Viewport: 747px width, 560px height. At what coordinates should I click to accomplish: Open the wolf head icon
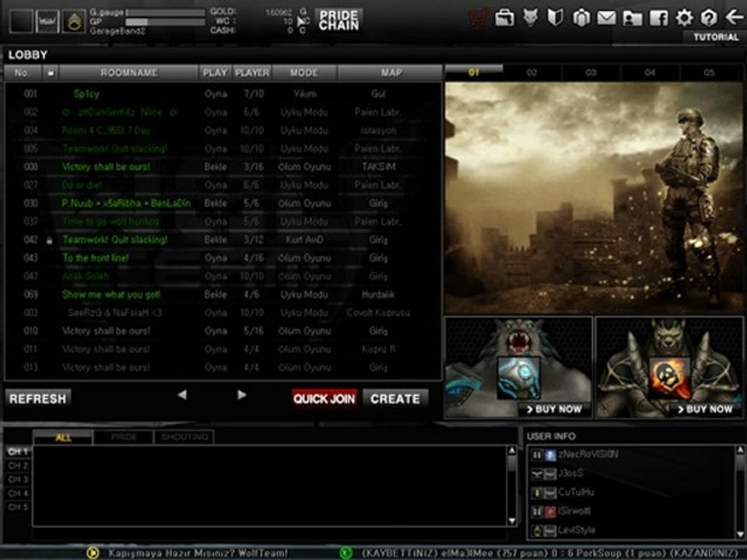point(530,18)
